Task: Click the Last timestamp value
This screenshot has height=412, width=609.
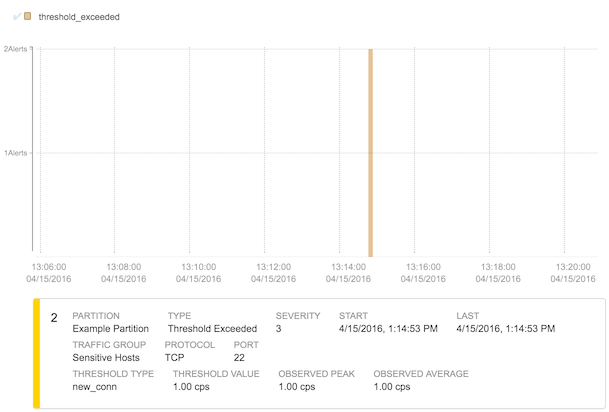Action: [x=505, y=328]
